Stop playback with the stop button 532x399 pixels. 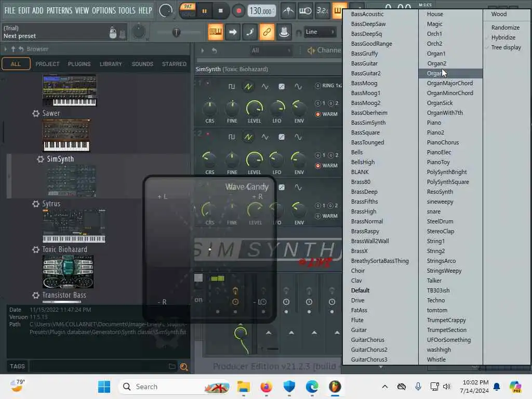click(x=220, y=11)
